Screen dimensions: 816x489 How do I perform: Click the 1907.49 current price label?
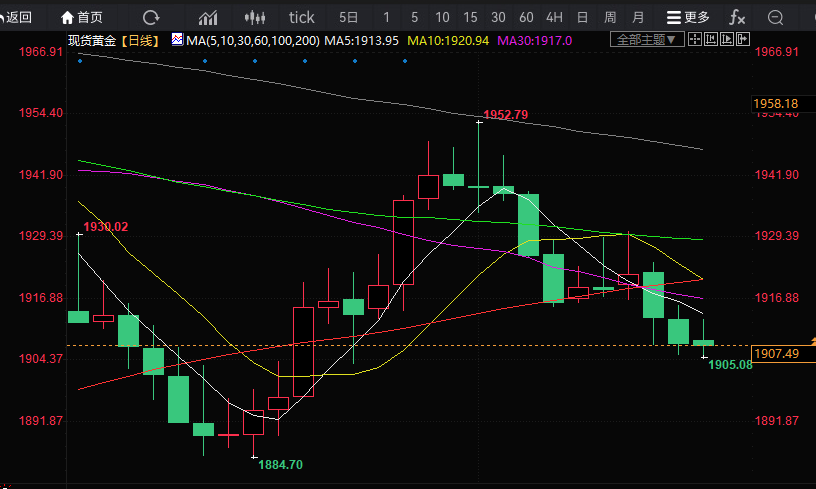pos(776,354)
